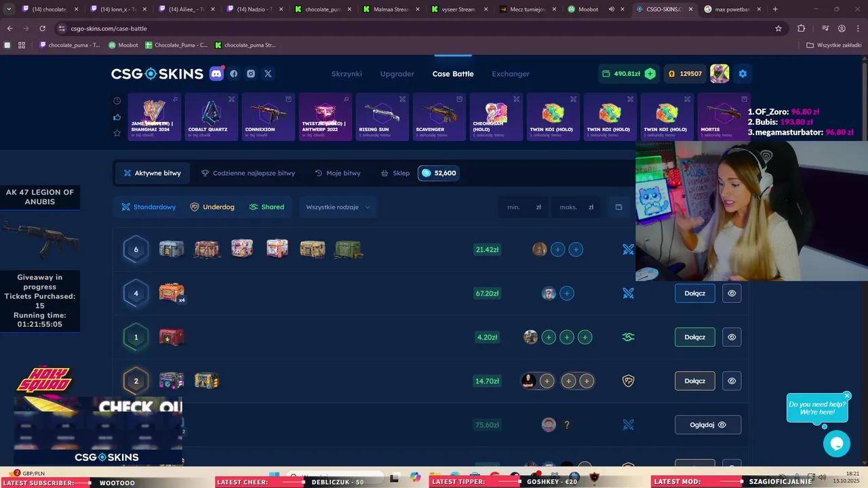Switch to the 'Moje bitwy' tab
The image size is (868, 488).
click(338, 173)
